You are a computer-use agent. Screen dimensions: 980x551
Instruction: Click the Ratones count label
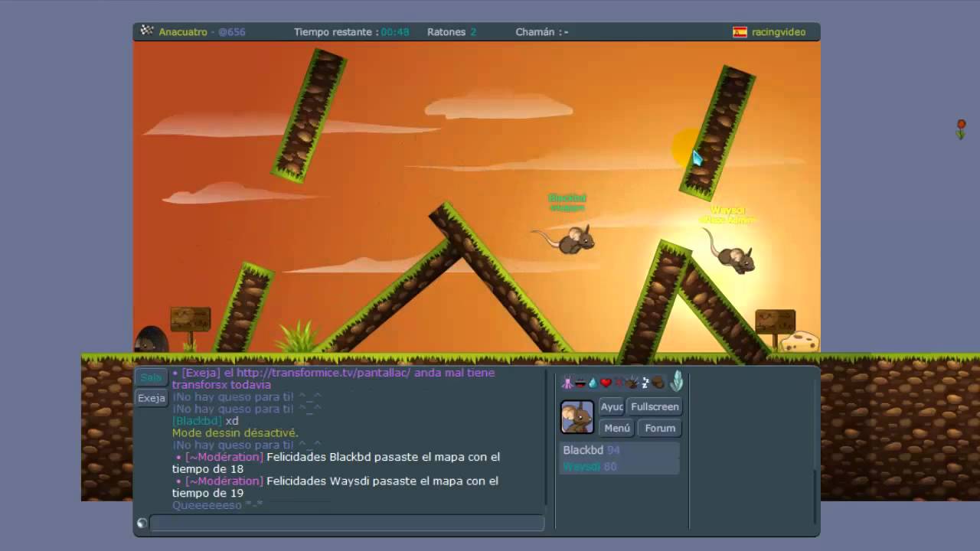(x=452, y=32)
